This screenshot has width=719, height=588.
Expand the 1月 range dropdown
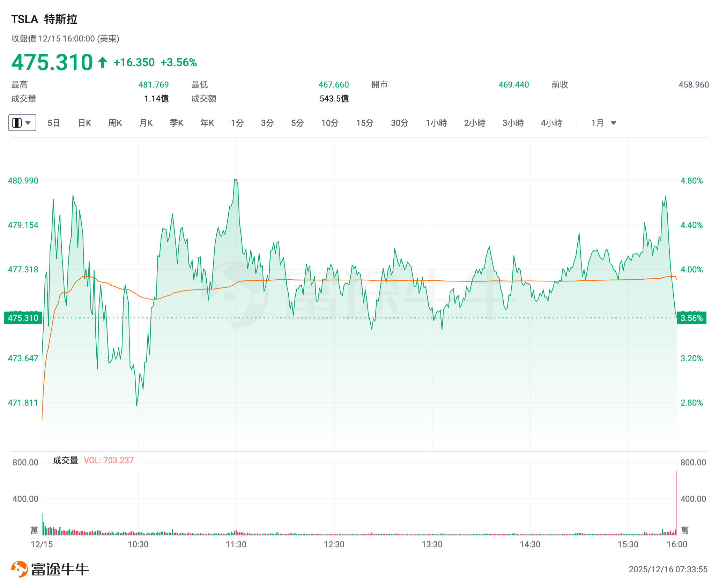point(597,123)
